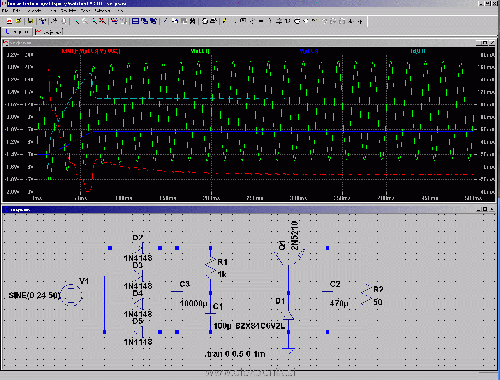Open the Simulate menu

tap(69, 11)
